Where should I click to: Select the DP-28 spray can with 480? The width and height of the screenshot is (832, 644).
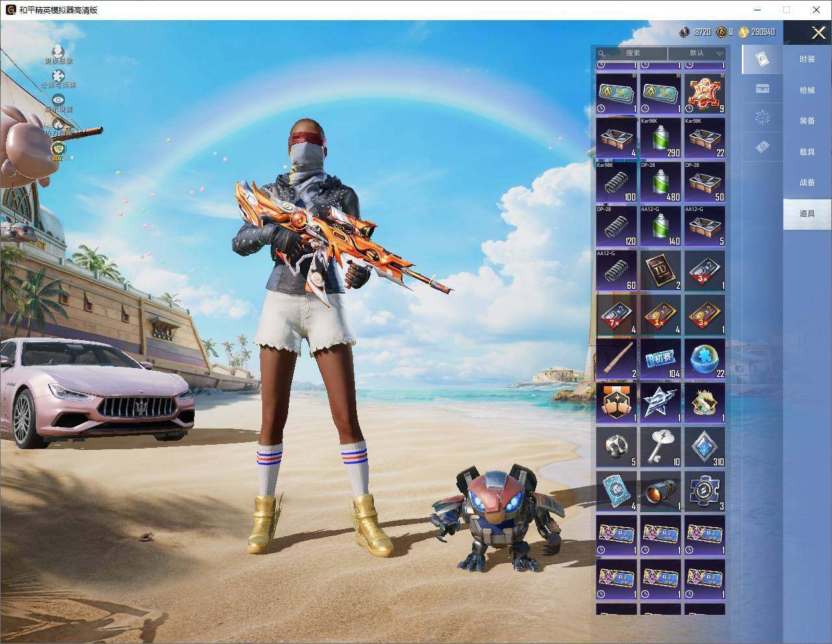pos(661,182)
